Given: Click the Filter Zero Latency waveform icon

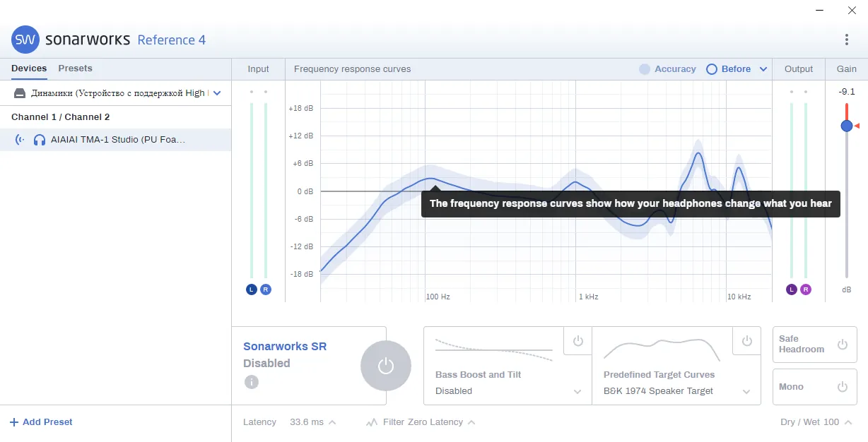Looking at the screenshot, I should pos(372,422).
